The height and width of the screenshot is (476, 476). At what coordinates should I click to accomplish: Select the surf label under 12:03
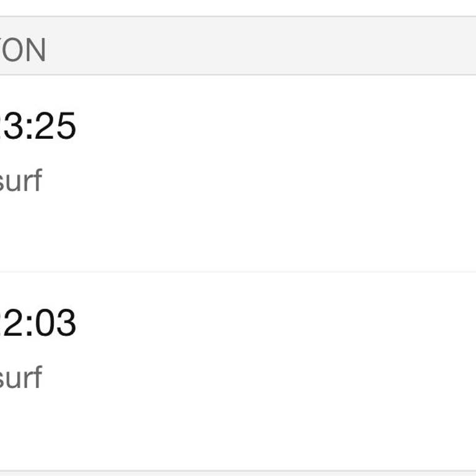click(20, 377)
